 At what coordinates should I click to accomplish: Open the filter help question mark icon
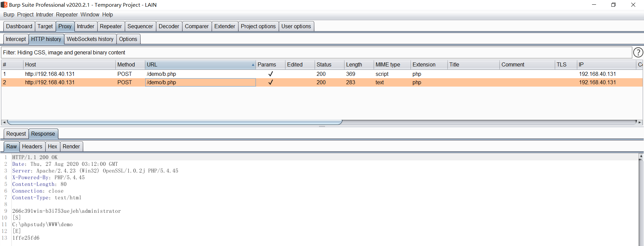(638, 52)
